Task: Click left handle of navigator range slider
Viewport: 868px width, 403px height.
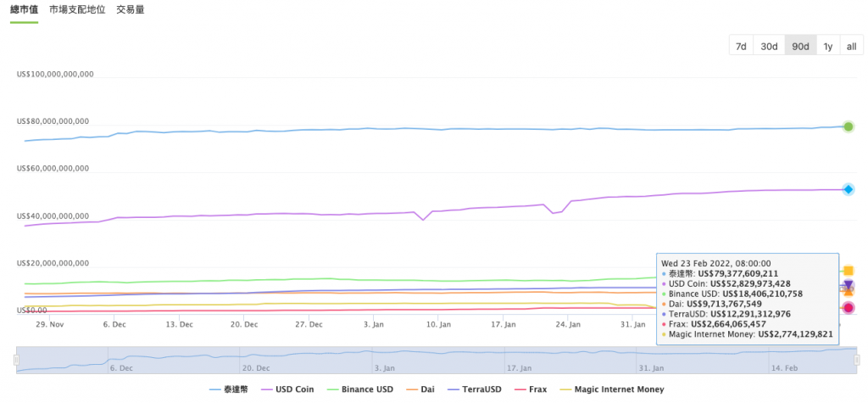Action: click(17, 361)
